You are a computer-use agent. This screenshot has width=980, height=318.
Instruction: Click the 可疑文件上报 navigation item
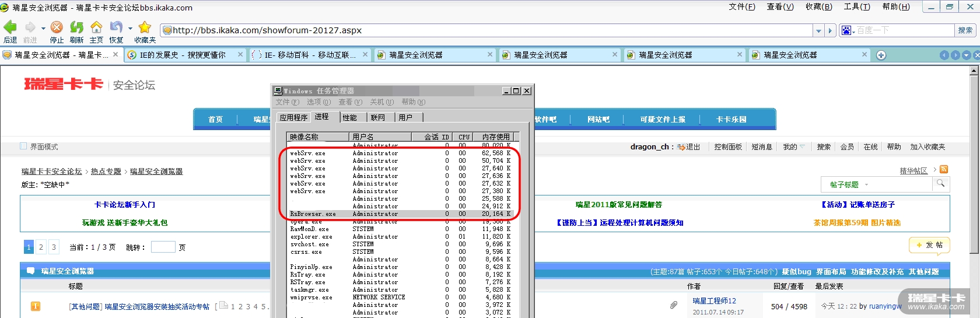[663, 119]
